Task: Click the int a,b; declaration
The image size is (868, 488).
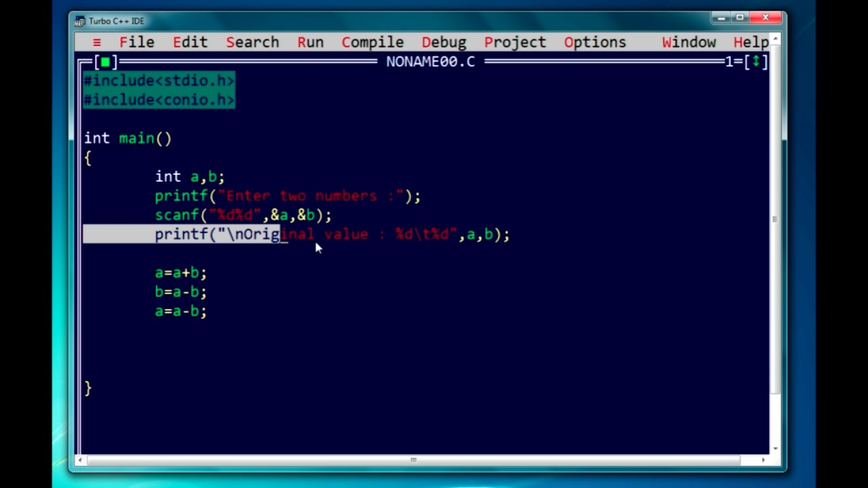Action: click(190, 177)
